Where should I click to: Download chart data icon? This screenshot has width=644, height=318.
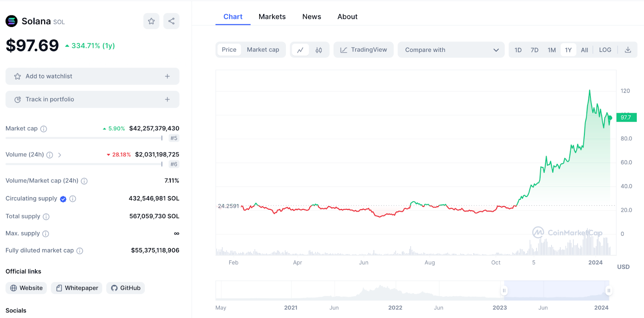point(628,50)
